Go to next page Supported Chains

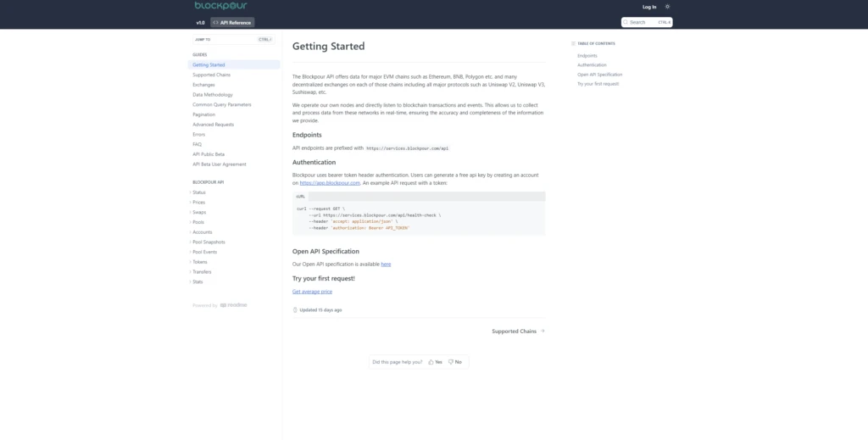518,331
